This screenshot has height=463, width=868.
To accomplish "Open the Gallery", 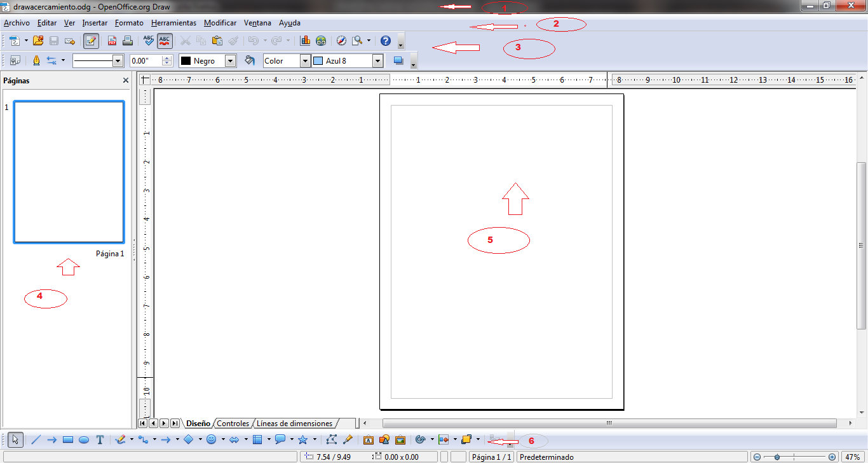I will pos(400,439).
